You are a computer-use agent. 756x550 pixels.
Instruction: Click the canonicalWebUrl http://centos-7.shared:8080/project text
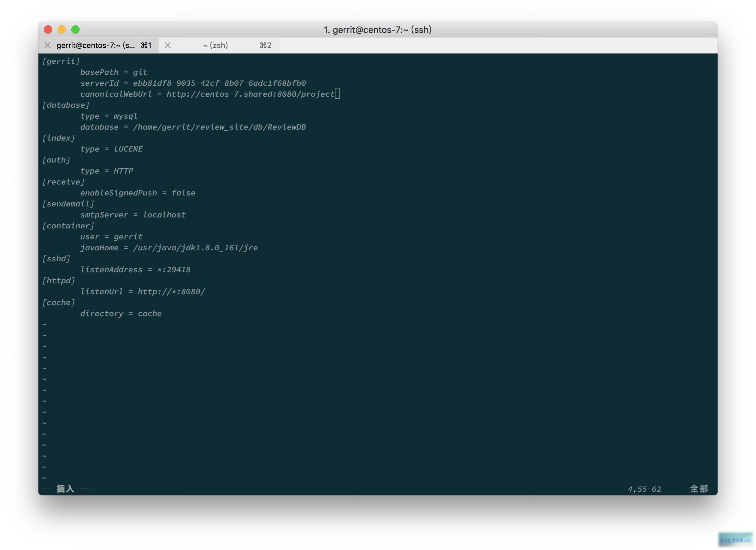pos(250,94)
